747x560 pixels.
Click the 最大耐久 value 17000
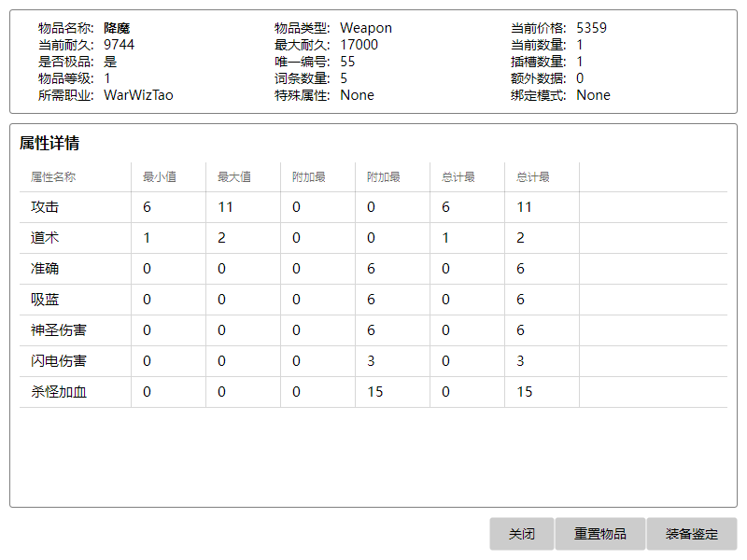[359, 45]
